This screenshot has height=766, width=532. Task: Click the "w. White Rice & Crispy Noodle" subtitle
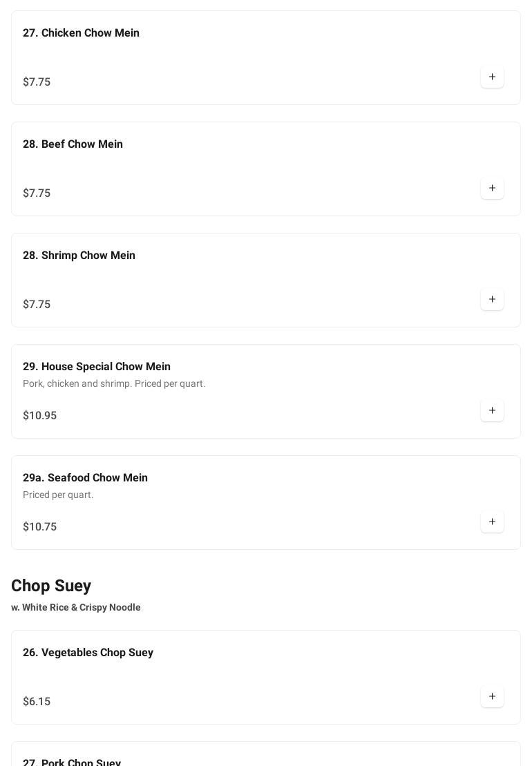pyautogui.click(x=76, y=607)
